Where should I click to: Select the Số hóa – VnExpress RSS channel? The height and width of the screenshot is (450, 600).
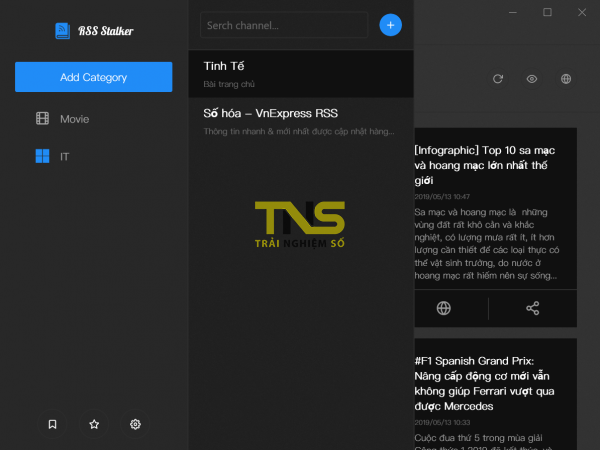click(x=301, y=121)
